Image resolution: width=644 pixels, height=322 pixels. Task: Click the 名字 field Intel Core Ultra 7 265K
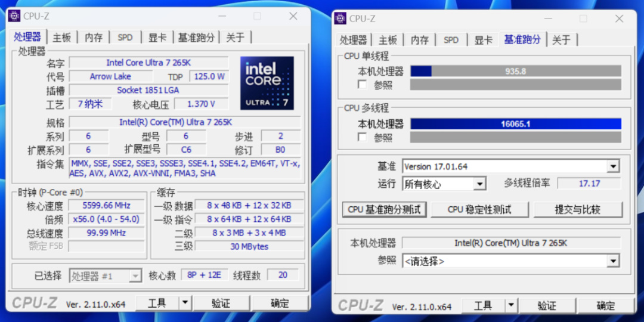pos(148,63)
